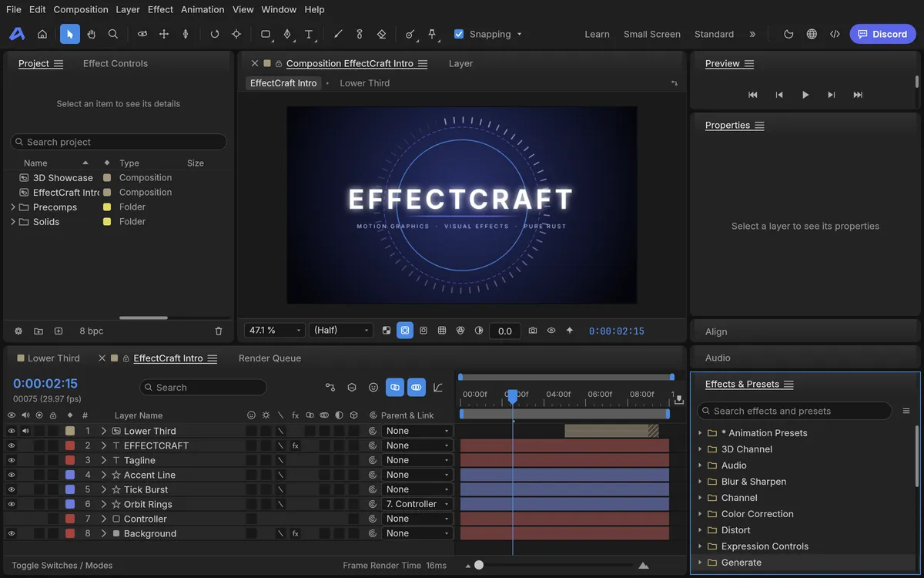Select the Eraser tool
Image resolution: width=924 pixels, height=578 pixels.
pyautogui.click(x=381, y=34)
